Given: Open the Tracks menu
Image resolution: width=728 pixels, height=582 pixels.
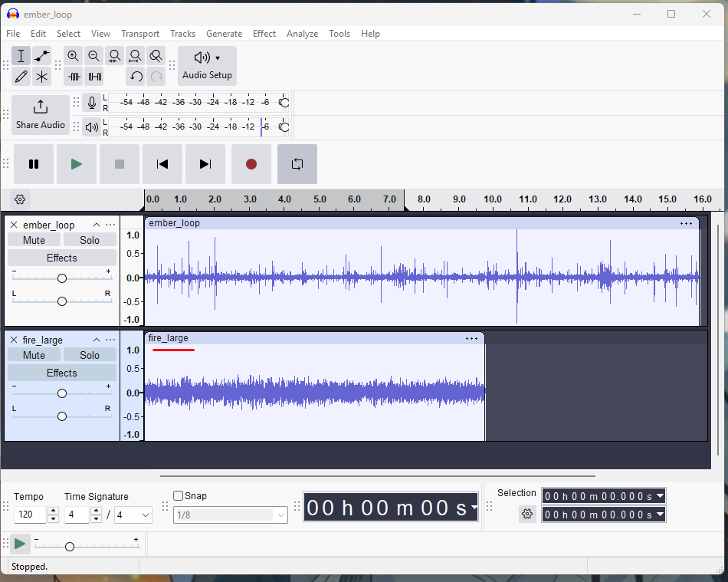Looking at the screenshot, I should coord(182,34).
